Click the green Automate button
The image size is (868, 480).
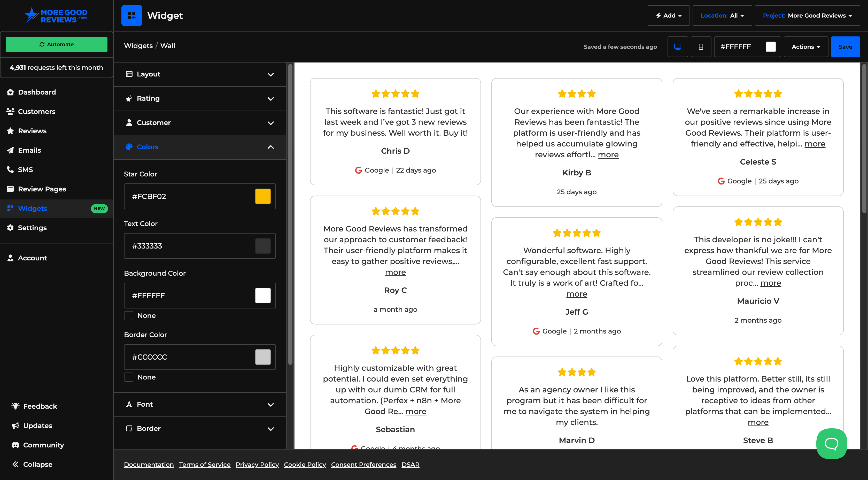[x=57, y=44]
